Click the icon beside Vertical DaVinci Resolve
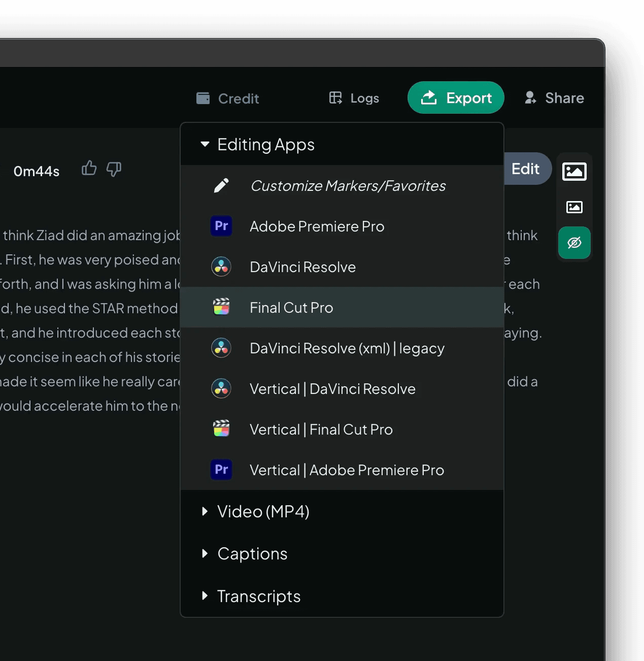The width and height of the screenshot is (644, 661). click(x=221, y=388)
